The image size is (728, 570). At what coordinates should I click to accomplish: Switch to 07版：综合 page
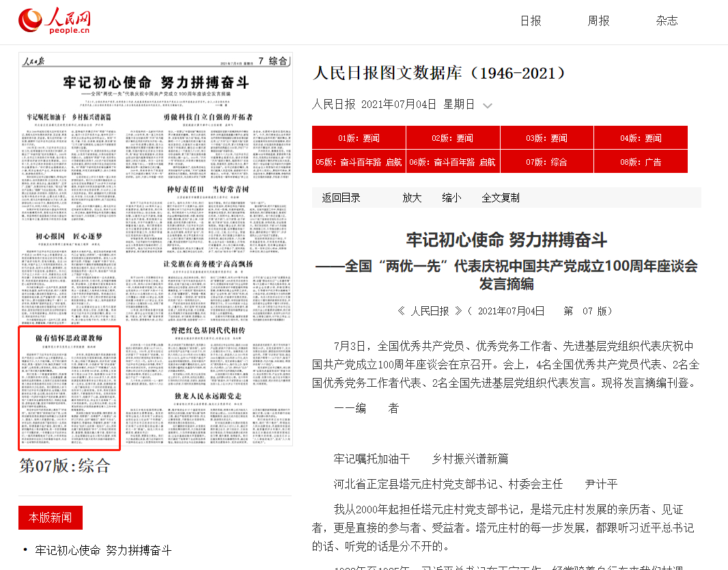point(546,162)
